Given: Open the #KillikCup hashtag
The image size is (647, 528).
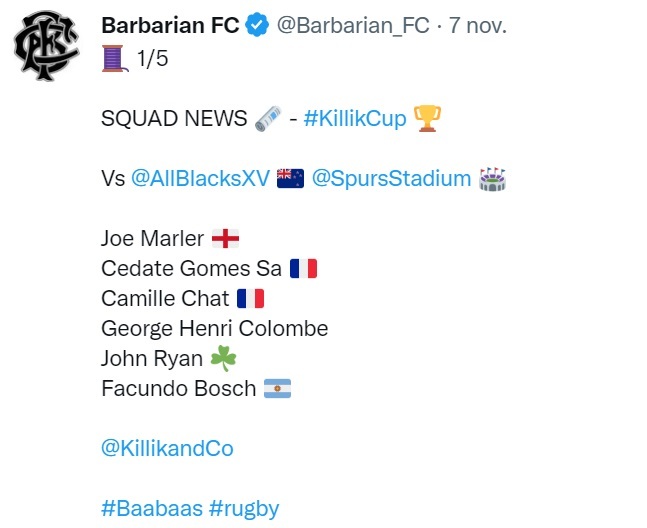Looking at the screenshot, I should pyautogui.click(x=355, y=119).
